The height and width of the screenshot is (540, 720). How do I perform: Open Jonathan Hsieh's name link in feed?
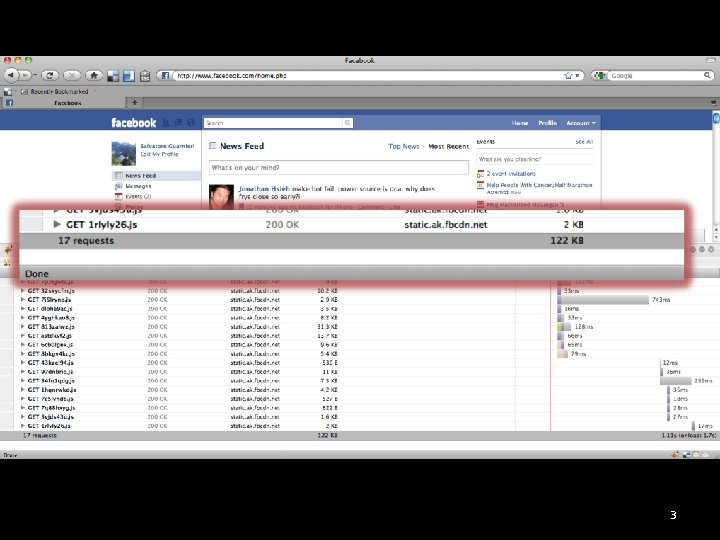(264, 189)
